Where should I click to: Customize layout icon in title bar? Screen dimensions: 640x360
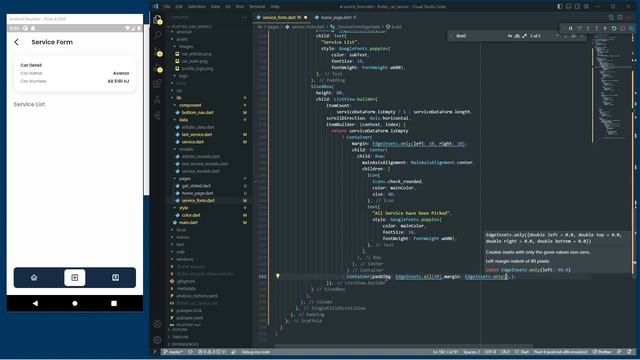pyautogui.click(x=586, y=7)
